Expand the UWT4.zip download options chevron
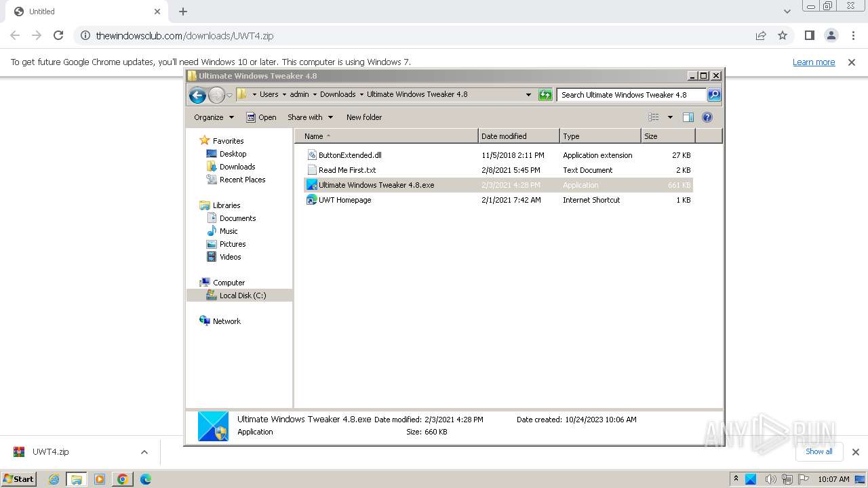868x488 pixels. (x=144, y=452)
